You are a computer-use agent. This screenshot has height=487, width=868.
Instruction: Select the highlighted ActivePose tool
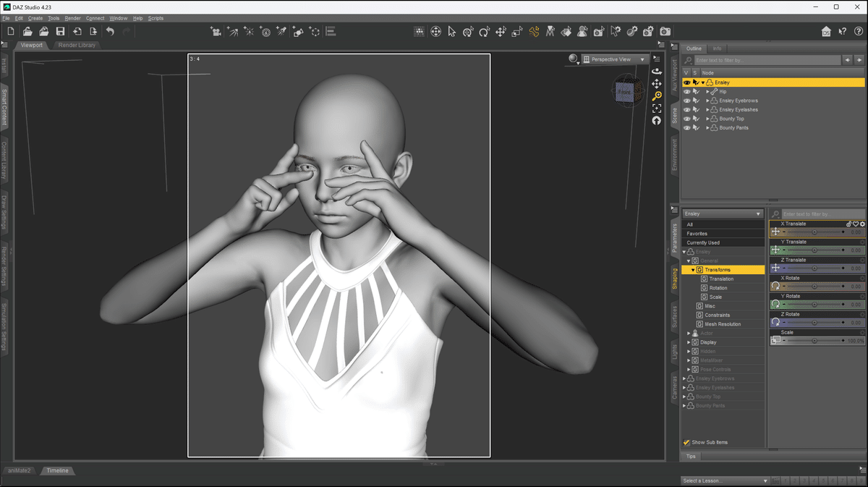coord(534,31)
